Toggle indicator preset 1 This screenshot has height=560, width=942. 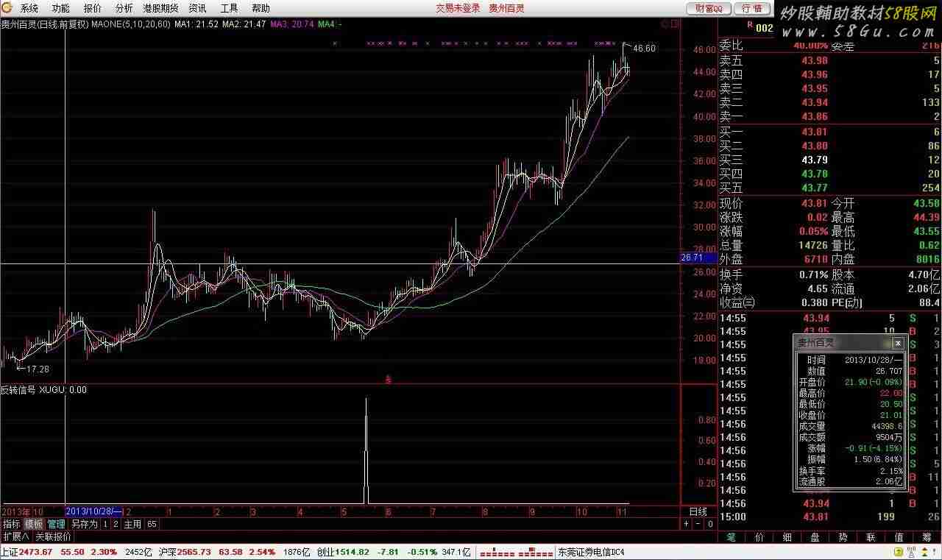[x=105, y=524]
